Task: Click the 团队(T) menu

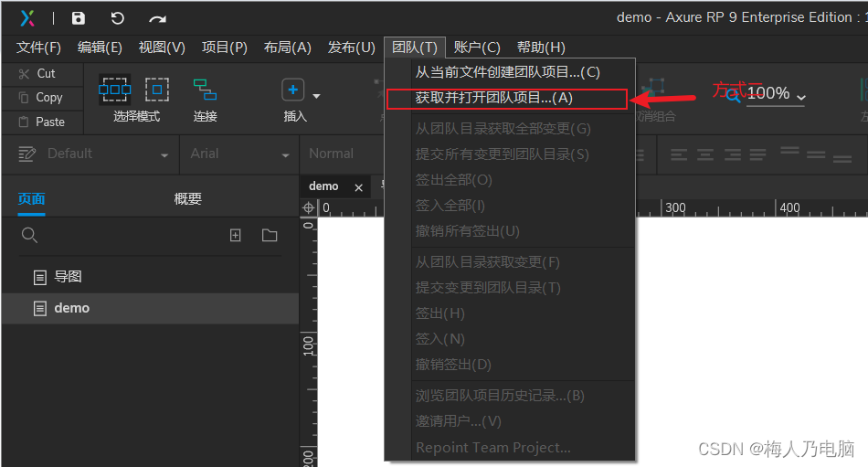Action: click(x=415, y=48)
